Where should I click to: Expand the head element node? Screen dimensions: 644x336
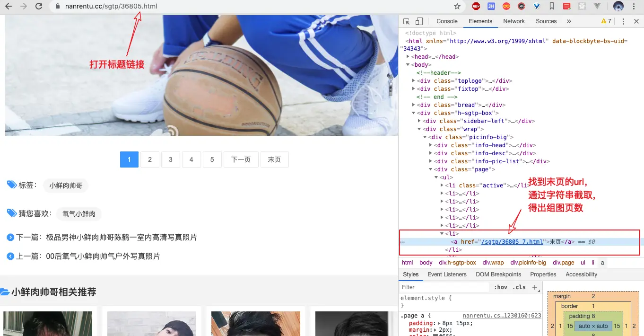[x=408, y=56]
